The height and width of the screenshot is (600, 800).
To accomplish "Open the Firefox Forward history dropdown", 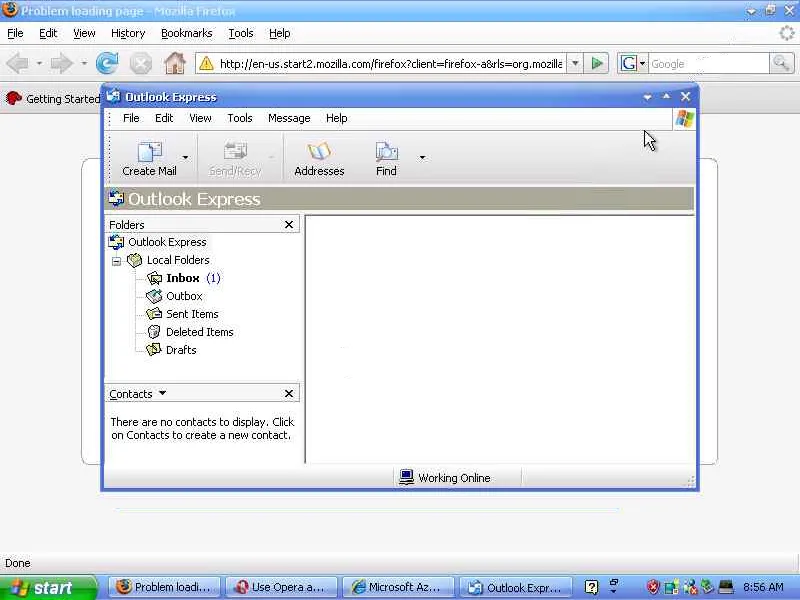I will point(84,64).
